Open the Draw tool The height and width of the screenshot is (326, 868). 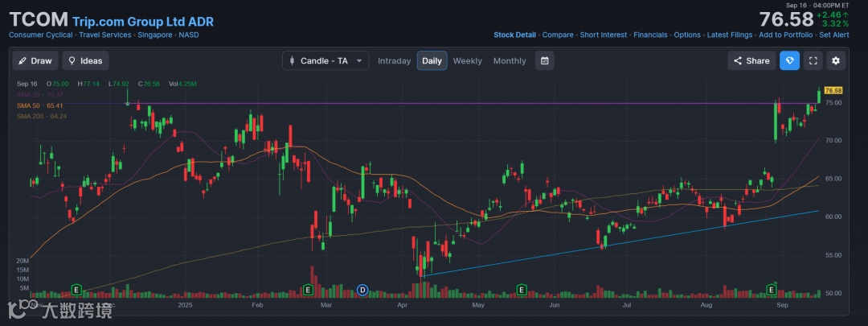pos(35,60)
